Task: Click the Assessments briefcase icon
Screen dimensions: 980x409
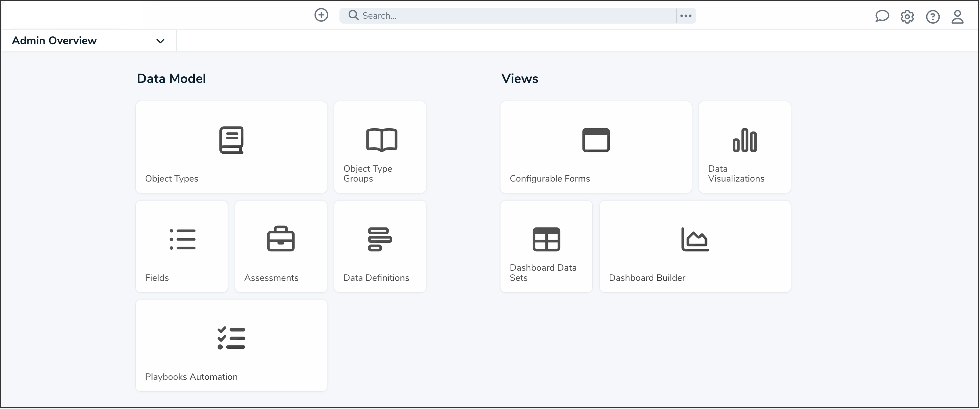Action: 281,239
